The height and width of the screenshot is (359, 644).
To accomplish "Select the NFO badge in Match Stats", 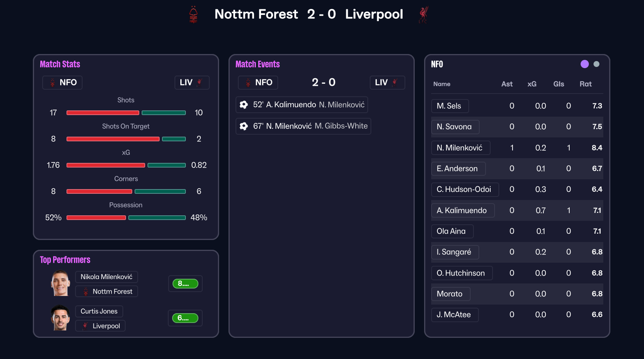I will (63, 83).
